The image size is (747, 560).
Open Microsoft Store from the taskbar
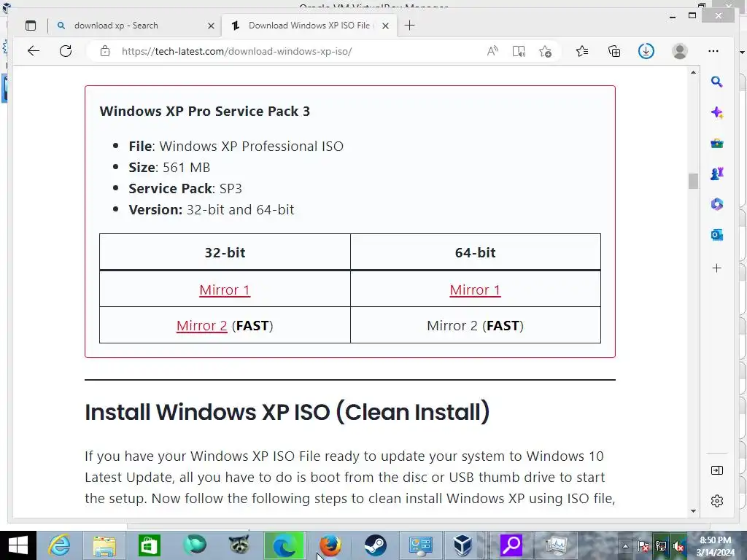coord(149,545)
